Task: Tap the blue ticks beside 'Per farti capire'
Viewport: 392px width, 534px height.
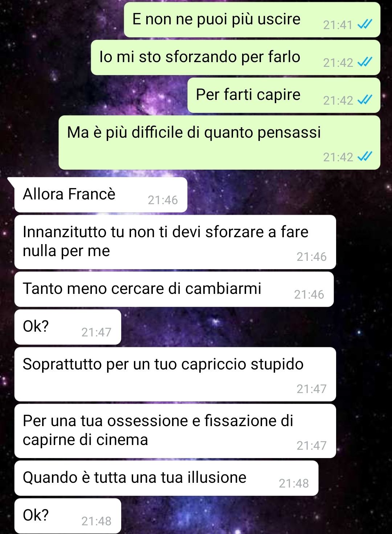Action: click(365, 100)
